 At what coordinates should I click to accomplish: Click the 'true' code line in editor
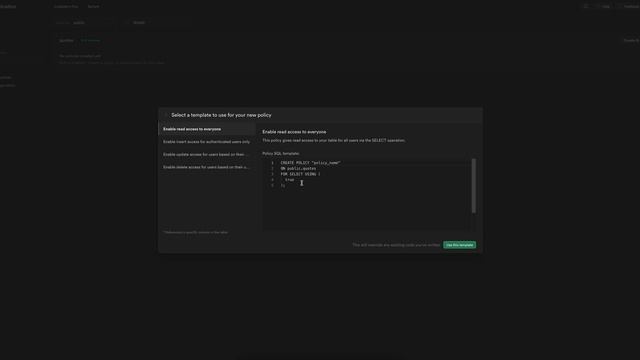[x=289, y=180]
